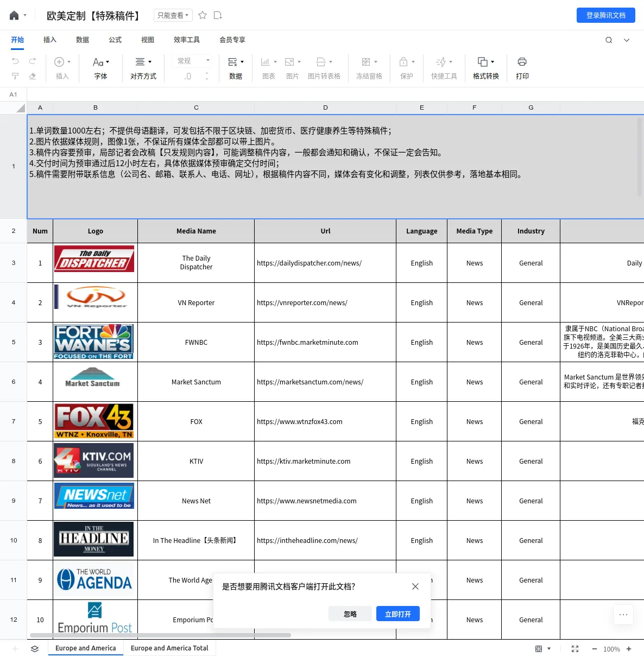The height and width of the screenshot is (657, 644).
Task: Click the Market Sanctum name cell
Action: pos(196,382)
